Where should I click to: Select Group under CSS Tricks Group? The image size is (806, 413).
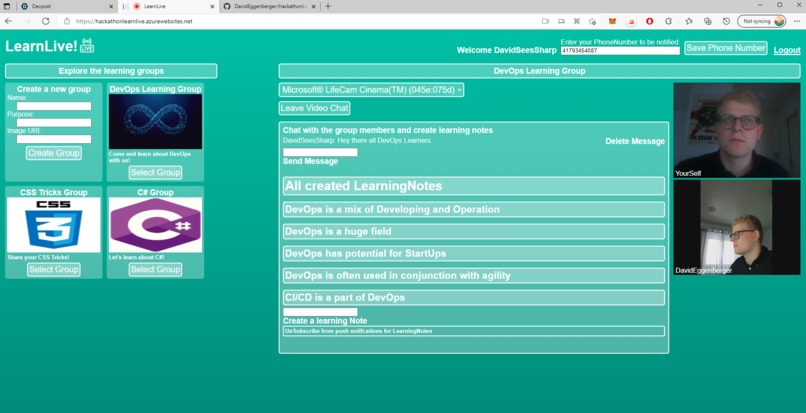coord(53,269)
